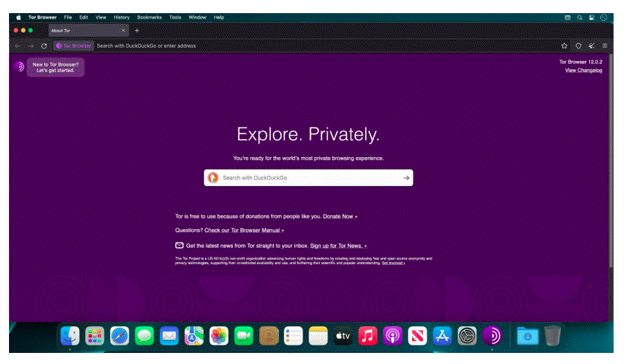Bookmark this page with the star icon
The image size is (624, 364).
coord(564,46)
